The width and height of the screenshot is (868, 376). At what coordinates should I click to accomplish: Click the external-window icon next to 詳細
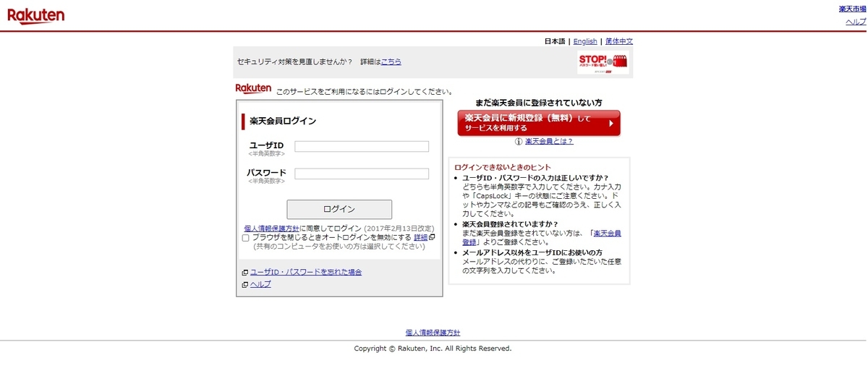(432, 237)
